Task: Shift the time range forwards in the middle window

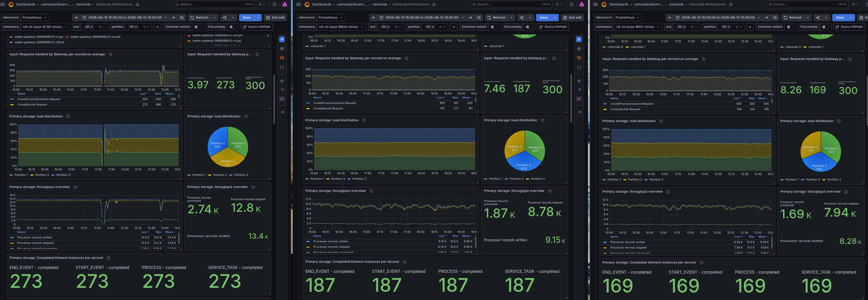Action: coord(471,18)
